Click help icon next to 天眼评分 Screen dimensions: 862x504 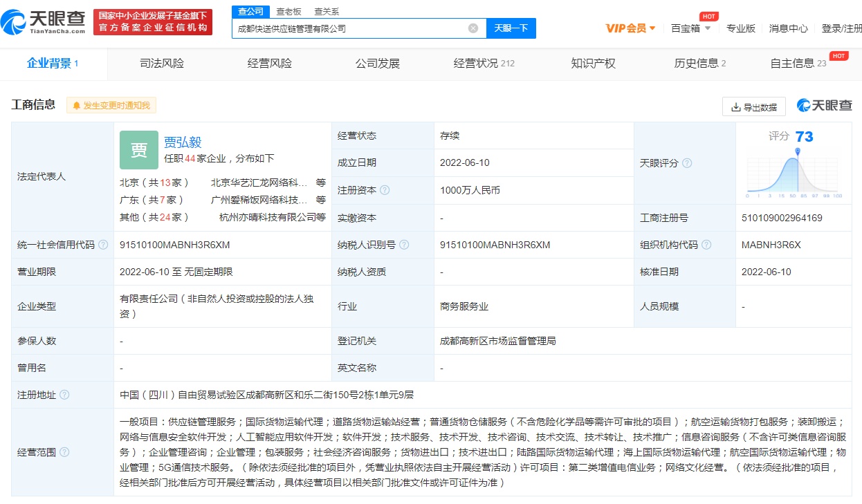687,163
